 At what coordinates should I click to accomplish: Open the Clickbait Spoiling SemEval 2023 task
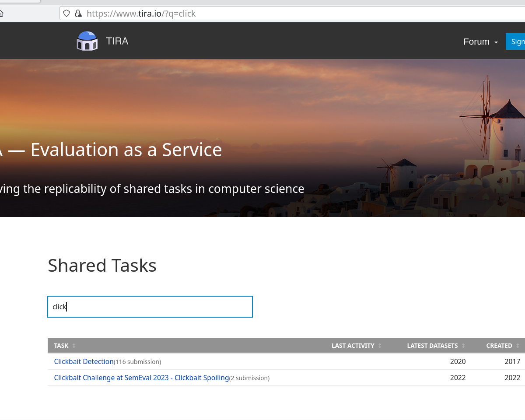pos(141,378)
